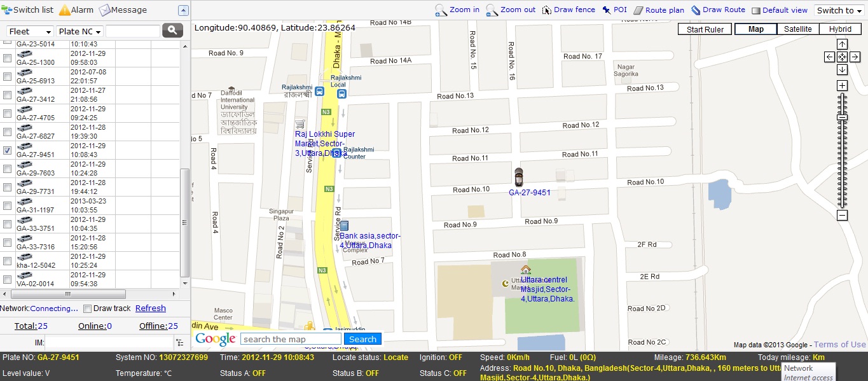The height and width of the screenshot is (381, 868).
Task: Switch to the Hybrid map view
Action: (840, 29)
